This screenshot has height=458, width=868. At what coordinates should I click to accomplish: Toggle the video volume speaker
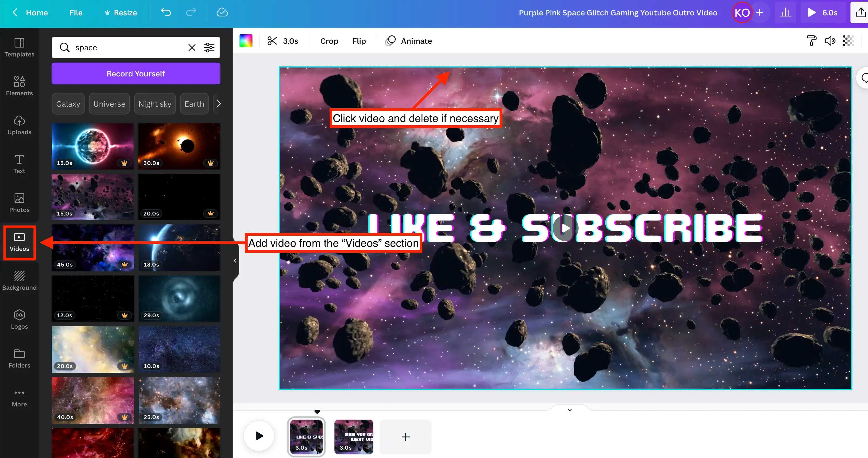click(x=830, y=41)
